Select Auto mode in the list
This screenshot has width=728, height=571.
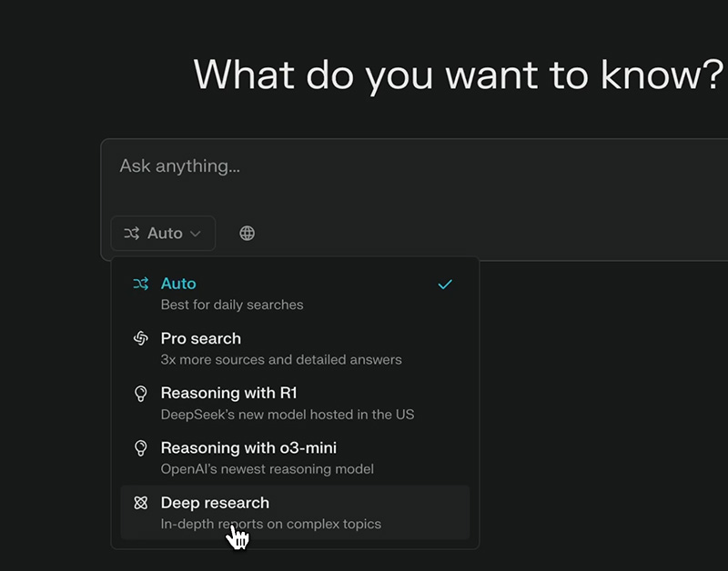[178, 284]
